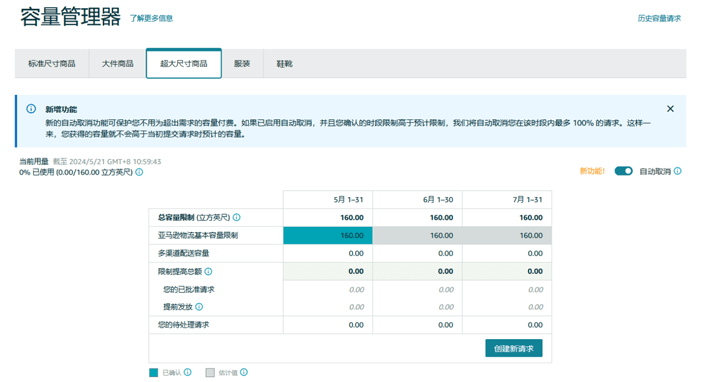Click 多渠道配送容量 row label

click(x=183, y=253)
